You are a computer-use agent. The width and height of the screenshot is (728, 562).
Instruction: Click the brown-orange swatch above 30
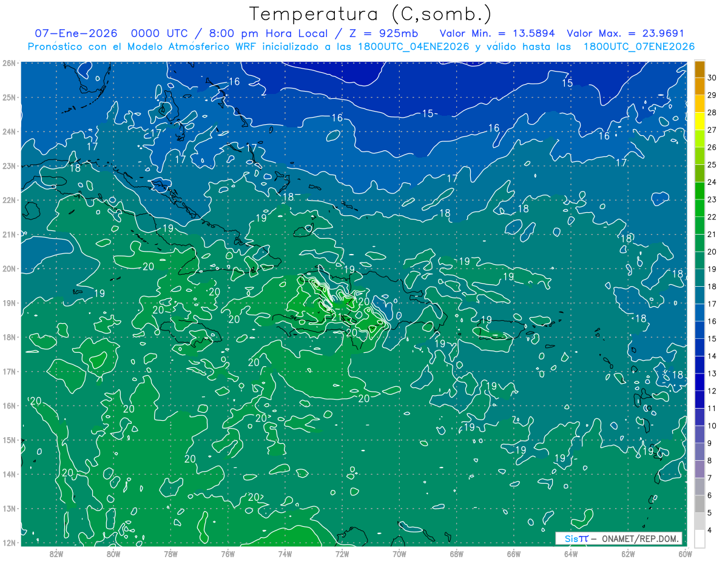(699, 70)
